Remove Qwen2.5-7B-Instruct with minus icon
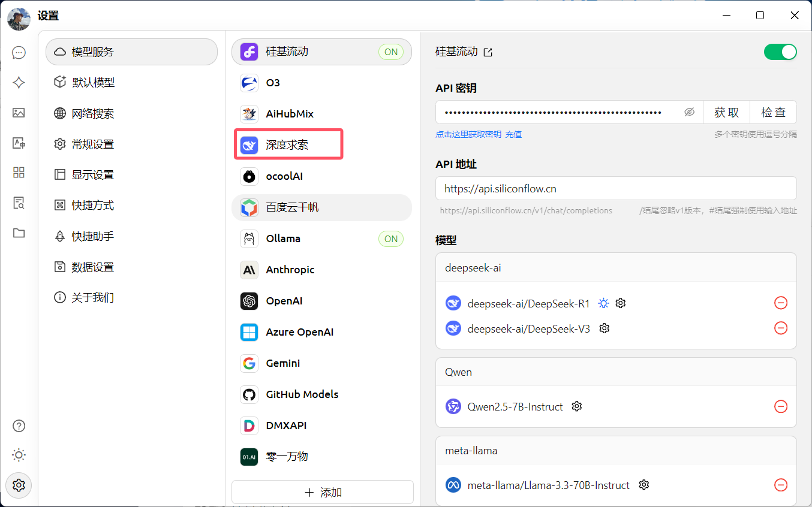Image resolution: width=812 pixels, height=507 pixels. tap(781, 406)
